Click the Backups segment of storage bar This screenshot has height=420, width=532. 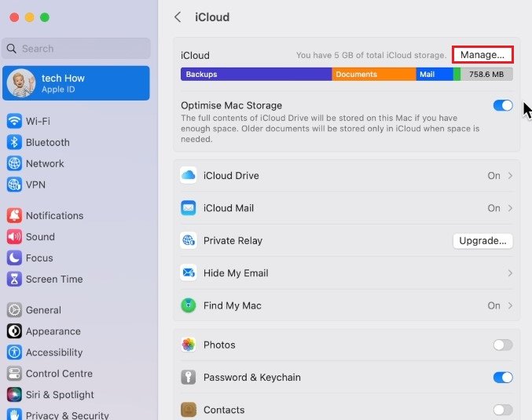click(255, 75)
